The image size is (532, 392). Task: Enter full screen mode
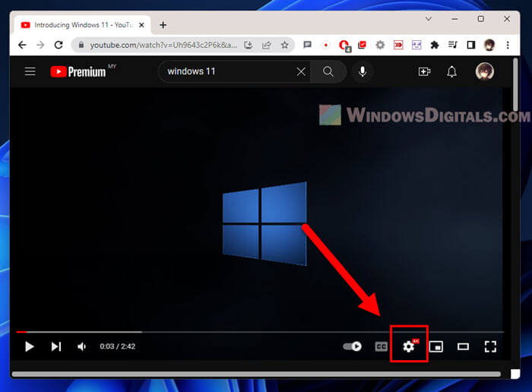490,346
